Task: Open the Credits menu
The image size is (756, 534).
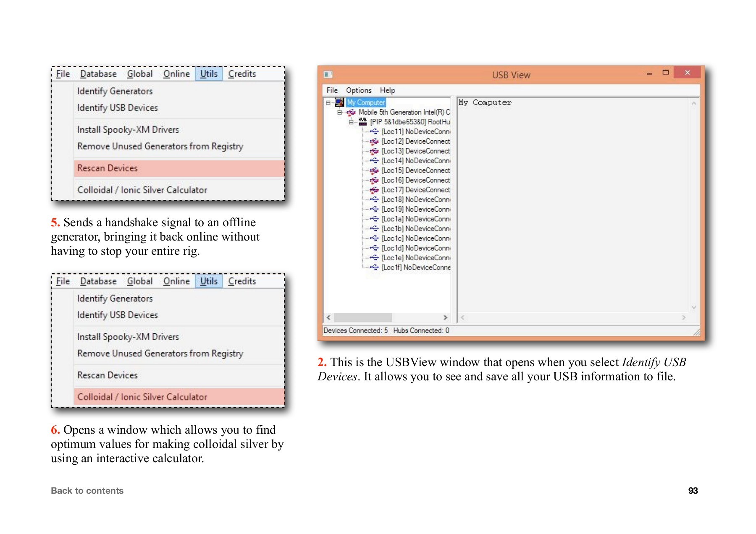Action: [242, 73]
